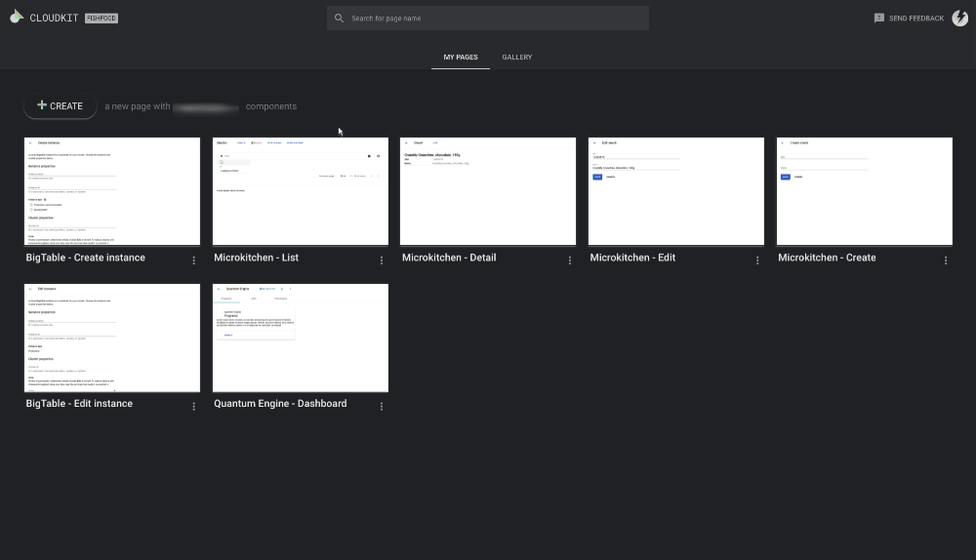Open BigTable - Create instance thumbnail
The width and height of the screenshot is (976, 560).
tap(112, 191)
